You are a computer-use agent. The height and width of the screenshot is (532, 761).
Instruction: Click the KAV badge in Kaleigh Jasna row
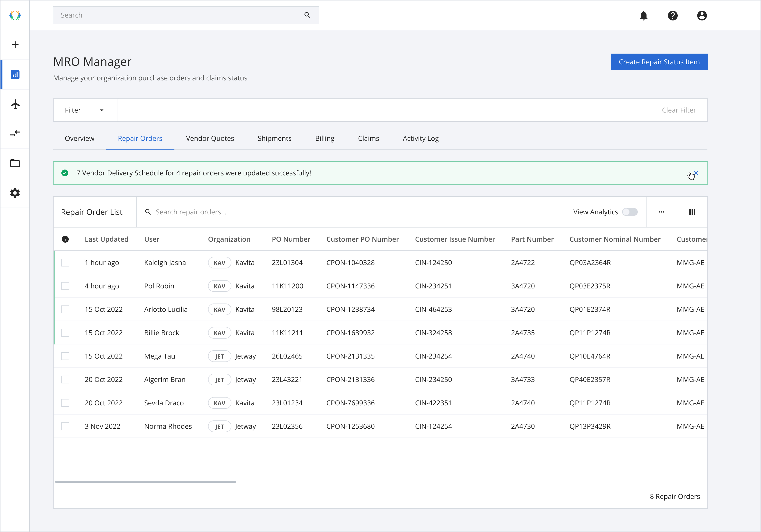click(x=219, y=263)
